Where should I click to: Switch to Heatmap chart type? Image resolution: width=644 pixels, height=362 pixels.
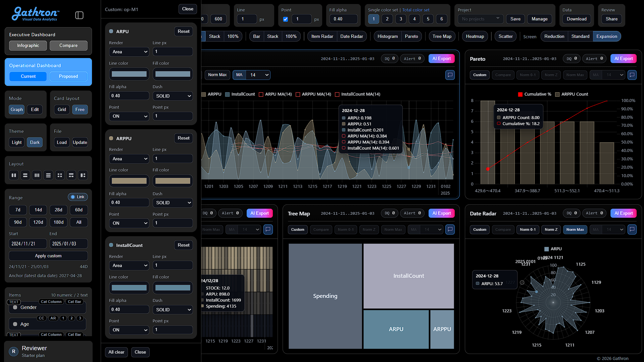[475, 36]
